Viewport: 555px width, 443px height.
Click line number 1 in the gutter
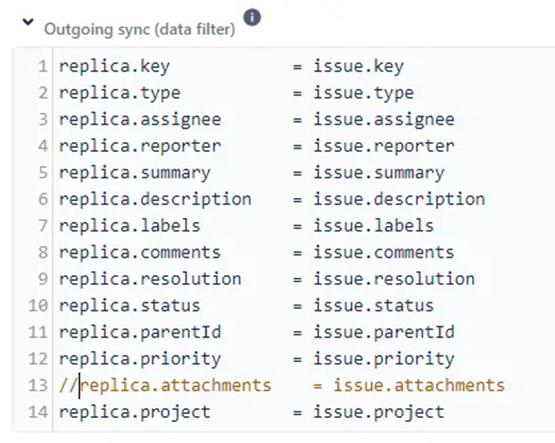pos(42,67)
